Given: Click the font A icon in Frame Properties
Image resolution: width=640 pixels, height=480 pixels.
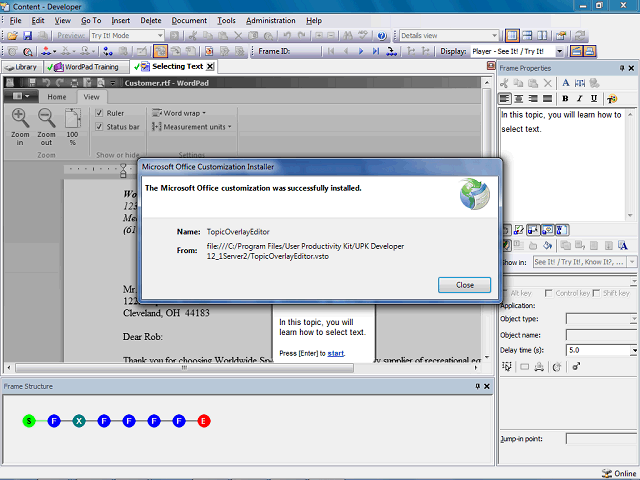Looking at the screenshot, I should click(565, 83).
